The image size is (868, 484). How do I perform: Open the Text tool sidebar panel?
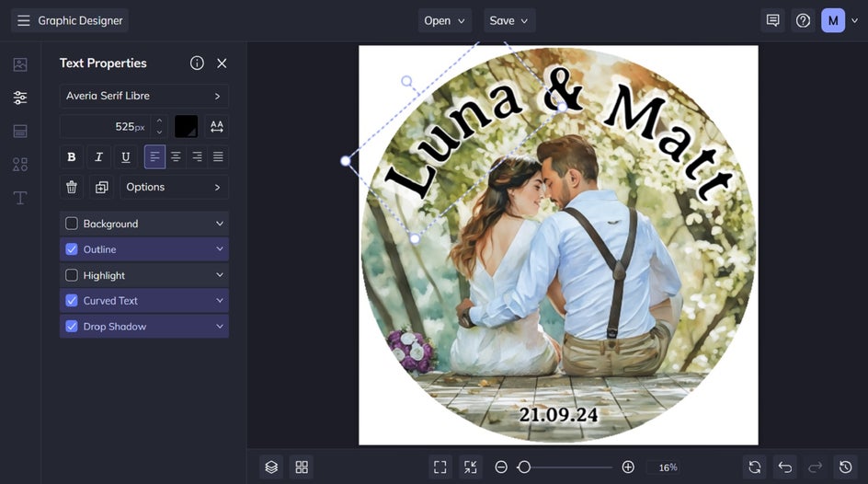(x=20, y=198)
